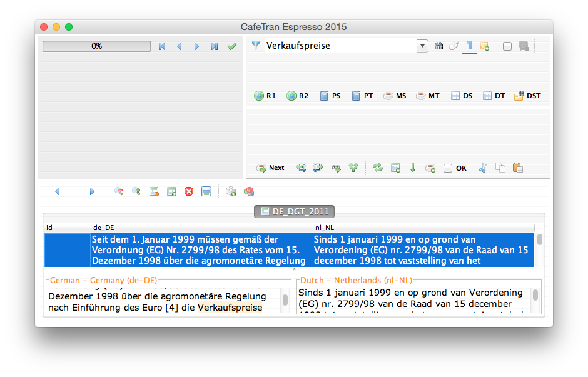Click the binoculars search icon
The width and height of the screenshot is (588, 377).
(x=438, y=46)
